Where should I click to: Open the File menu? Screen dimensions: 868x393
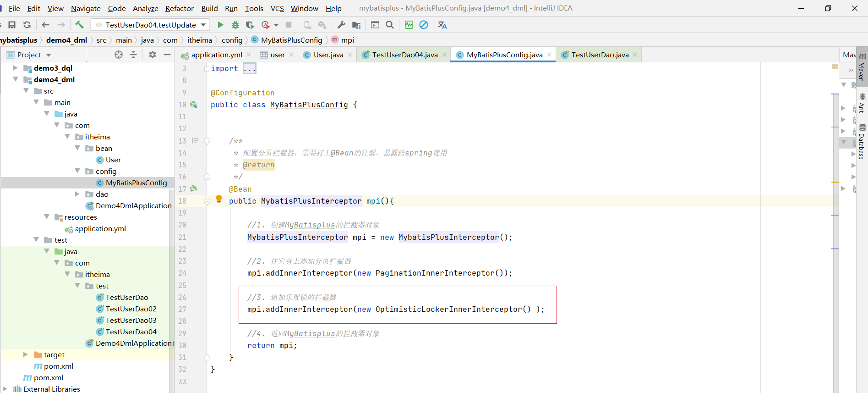pyautogui.click(x=14, y=8)
